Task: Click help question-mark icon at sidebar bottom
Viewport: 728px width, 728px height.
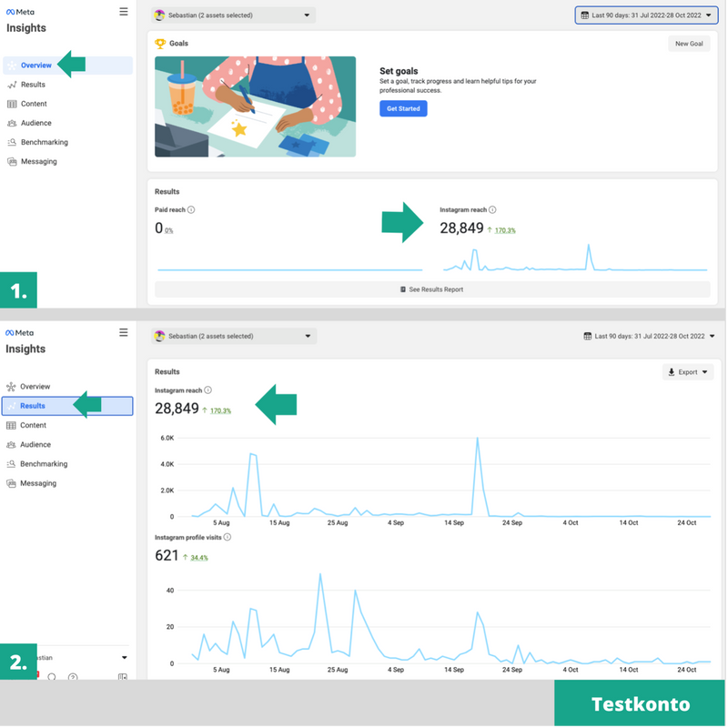Action: pos(73,678)
